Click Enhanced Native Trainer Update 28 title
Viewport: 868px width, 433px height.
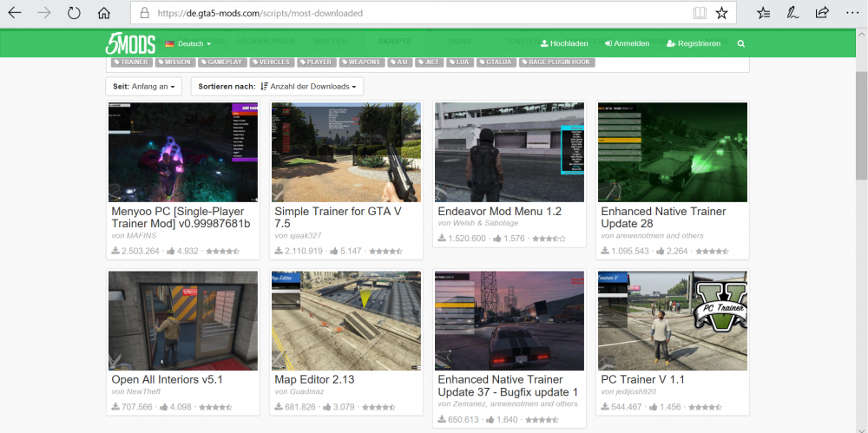pos(663,217)
